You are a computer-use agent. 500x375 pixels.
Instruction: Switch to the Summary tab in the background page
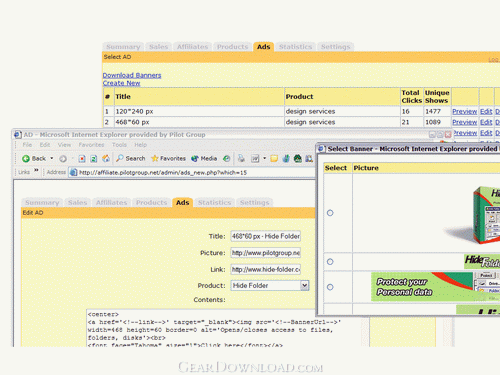[123, 47]
